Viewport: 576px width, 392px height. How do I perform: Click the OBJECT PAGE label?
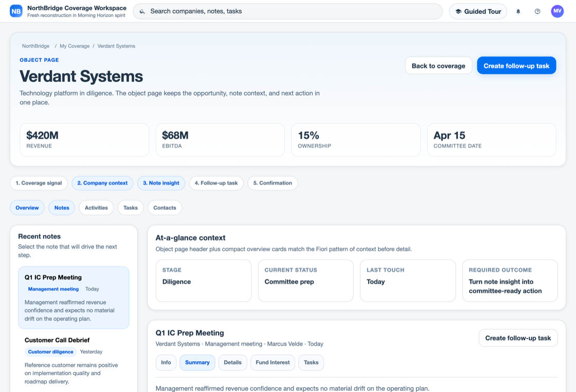pyautogui.click(x=39, y=60)
